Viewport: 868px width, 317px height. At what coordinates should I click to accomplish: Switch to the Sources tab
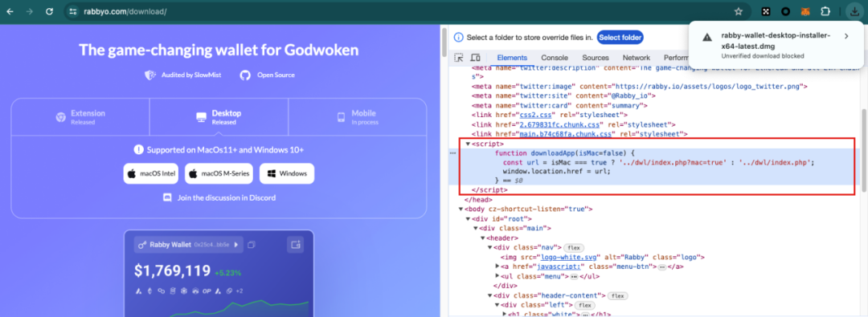[595, 58]
